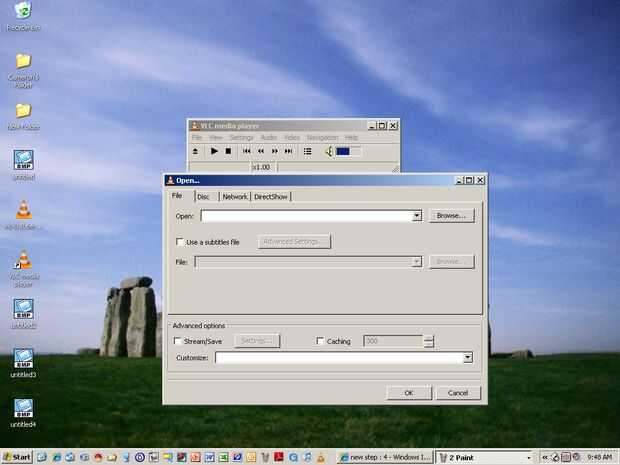The width and height of the screenshot is (620, 465).
Task: Click Browse button next to Open field
Action: pyautogui.click(x=451, y=215)
